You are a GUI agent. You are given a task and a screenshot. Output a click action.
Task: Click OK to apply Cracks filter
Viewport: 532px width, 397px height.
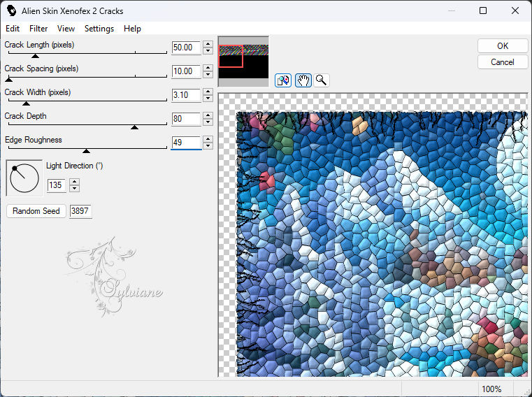click(x=503, y=46)
